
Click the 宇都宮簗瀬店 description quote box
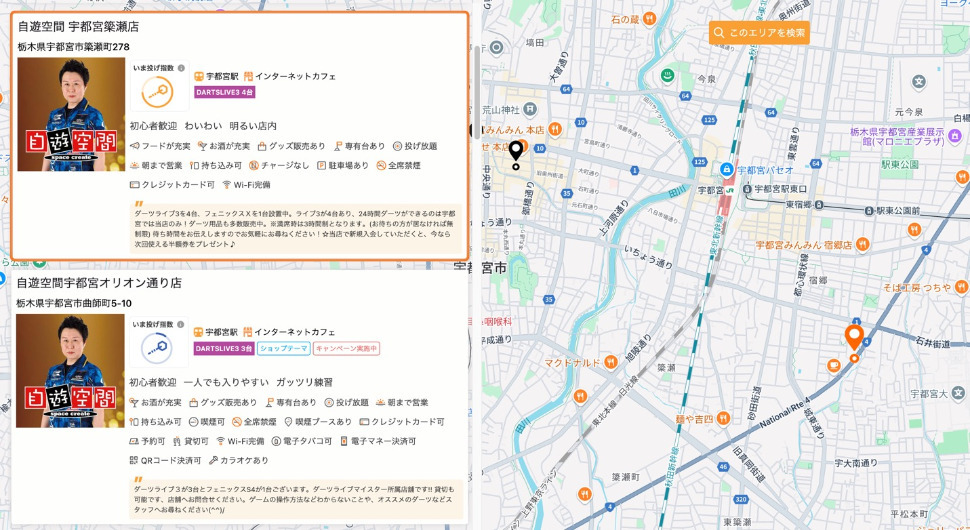click(296, 228)
